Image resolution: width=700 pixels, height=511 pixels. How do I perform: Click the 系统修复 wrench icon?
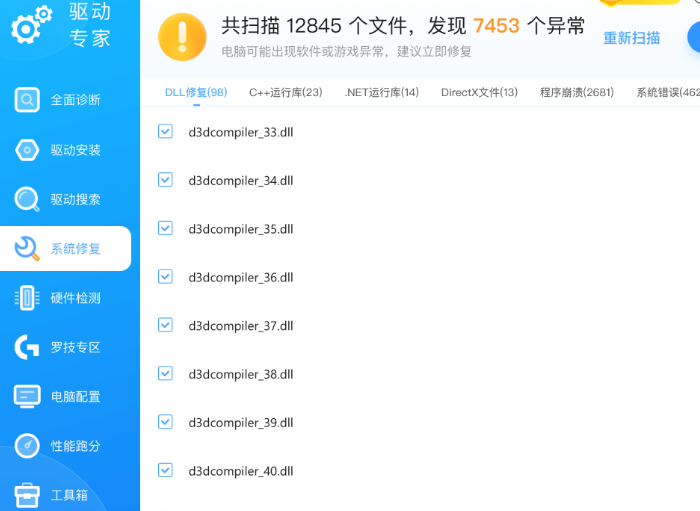(27, 248)
